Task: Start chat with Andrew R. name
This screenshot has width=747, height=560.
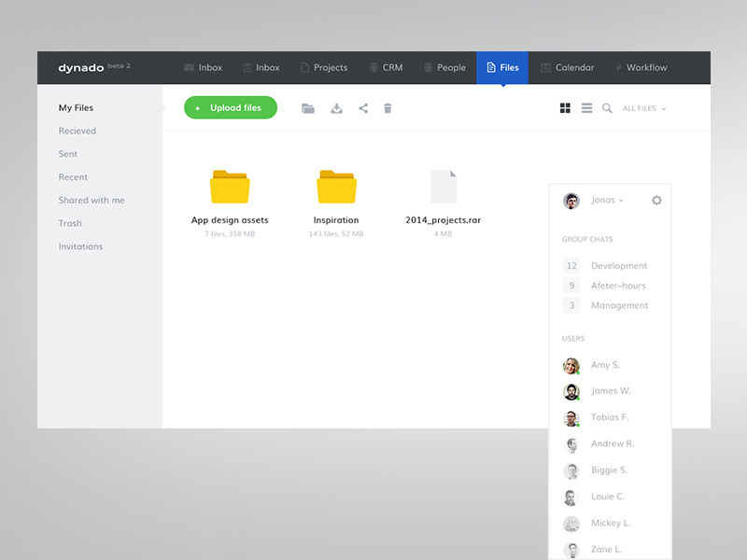Action: point(613,444)
